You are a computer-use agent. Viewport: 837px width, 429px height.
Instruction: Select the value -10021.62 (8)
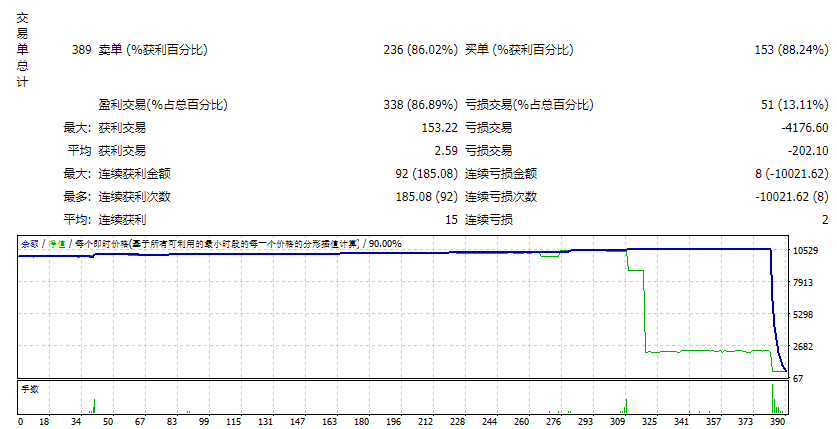(792, 197)
